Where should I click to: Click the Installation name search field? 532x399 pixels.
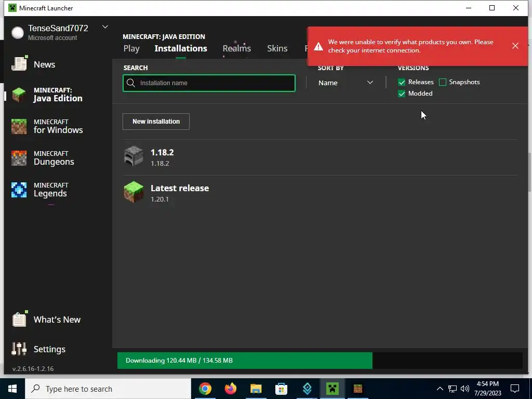[x=209, y=83]
